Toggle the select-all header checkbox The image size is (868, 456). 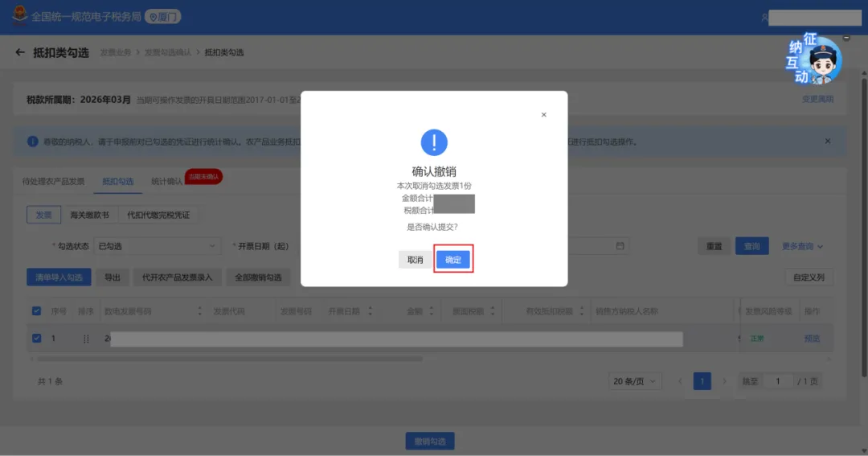36,310
